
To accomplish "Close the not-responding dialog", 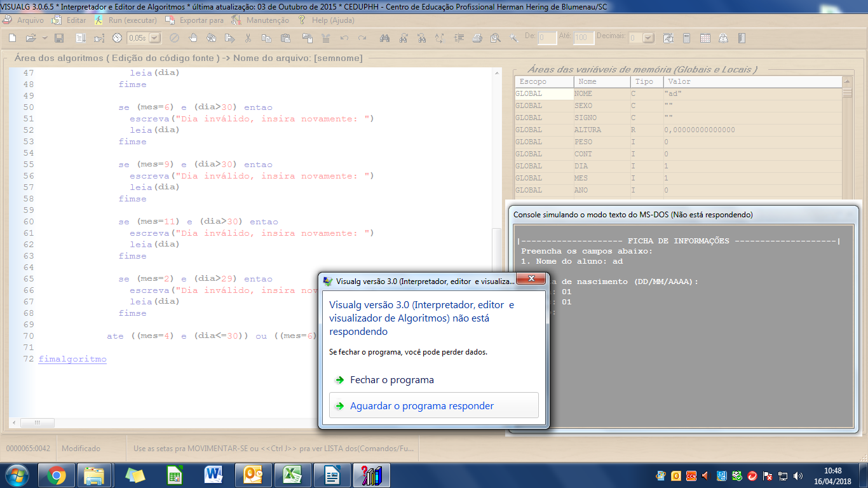I will click(531, 279).
